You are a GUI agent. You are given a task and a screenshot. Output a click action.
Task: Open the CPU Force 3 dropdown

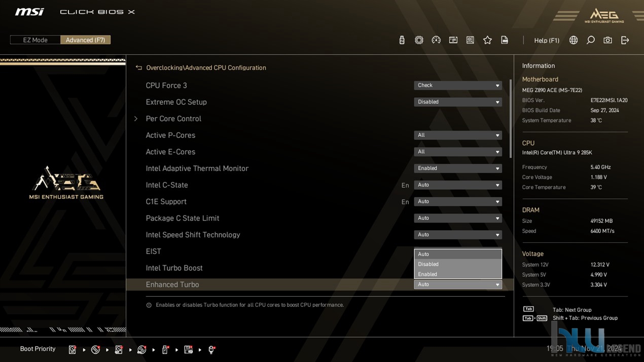(x=458, y=85)
